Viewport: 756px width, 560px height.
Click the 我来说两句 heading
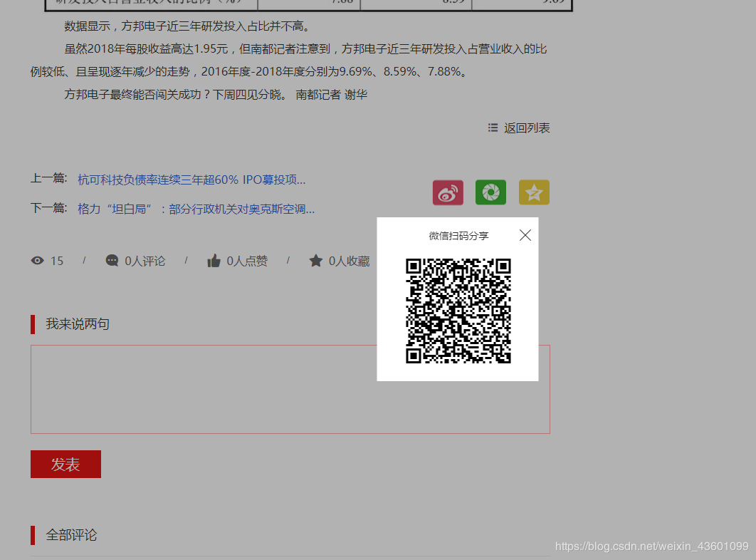78,324
